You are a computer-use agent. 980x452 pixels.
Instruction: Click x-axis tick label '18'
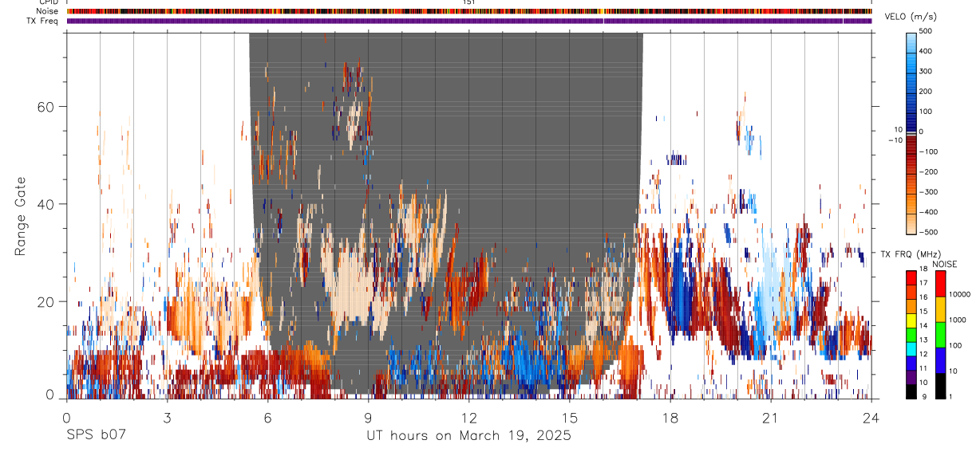tap(670, 418)
